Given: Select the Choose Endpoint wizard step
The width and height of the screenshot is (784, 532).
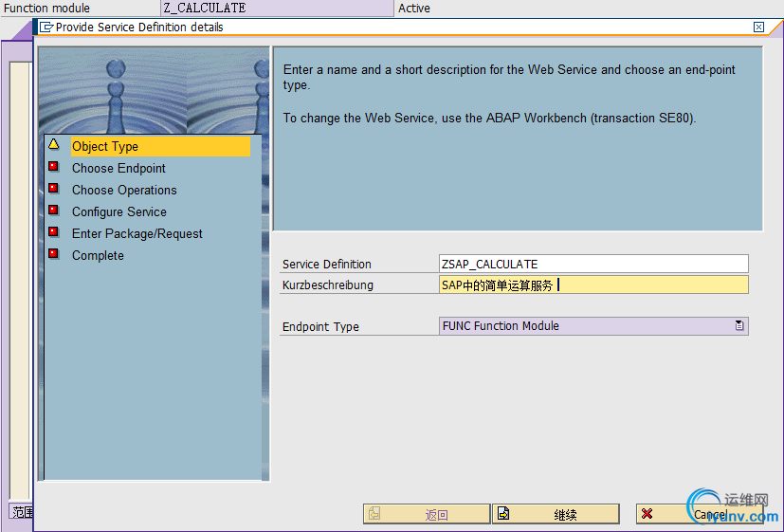Looking at the screenshot, I should point(119,169).
